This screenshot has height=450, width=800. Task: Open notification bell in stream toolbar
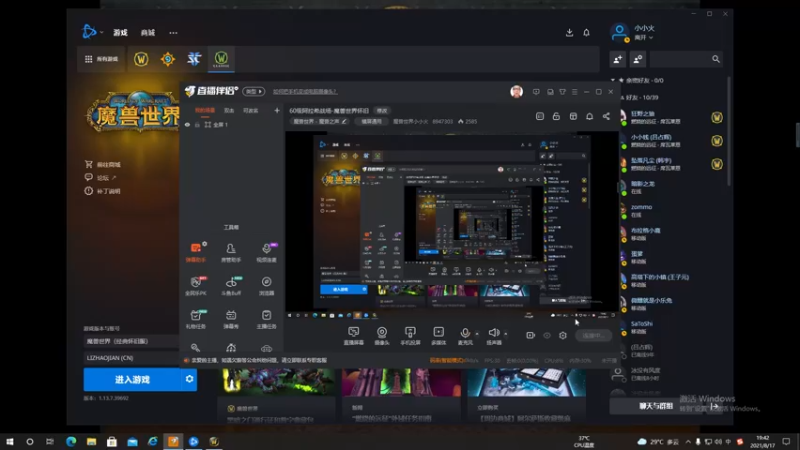pyautogui.click(x=589, y=117)
